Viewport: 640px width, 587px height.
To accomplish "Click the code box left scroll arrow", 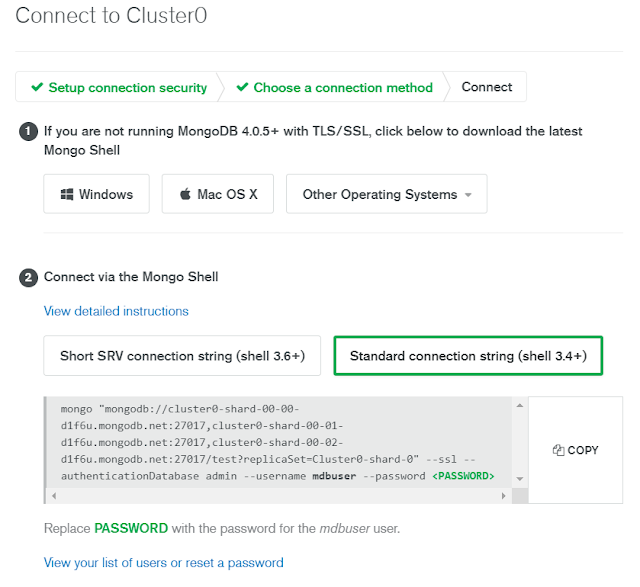I will 52,496.
